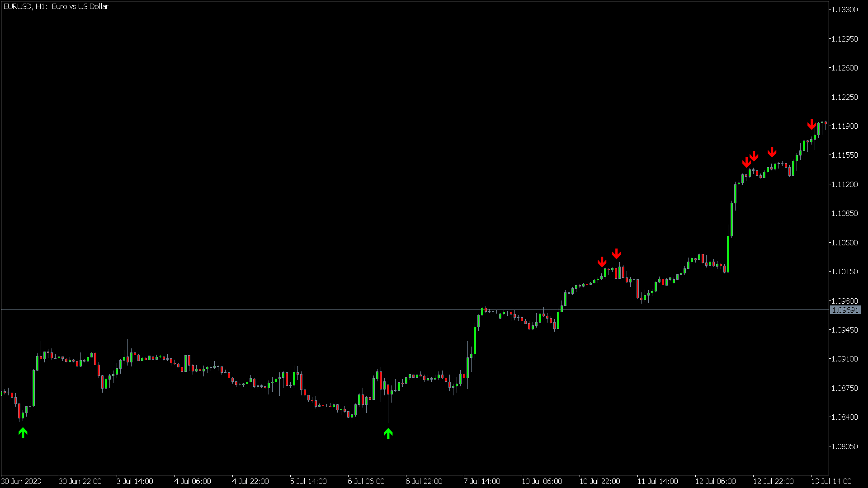Click the 30 Jun 2023 date label
The width and height of the screenshot is (868, 488).
(21, 481)
